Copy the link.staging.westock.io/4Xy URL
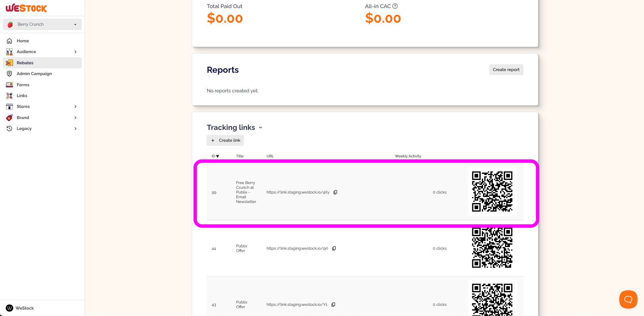This screenshot has width=644, height=316. [335, 192]
